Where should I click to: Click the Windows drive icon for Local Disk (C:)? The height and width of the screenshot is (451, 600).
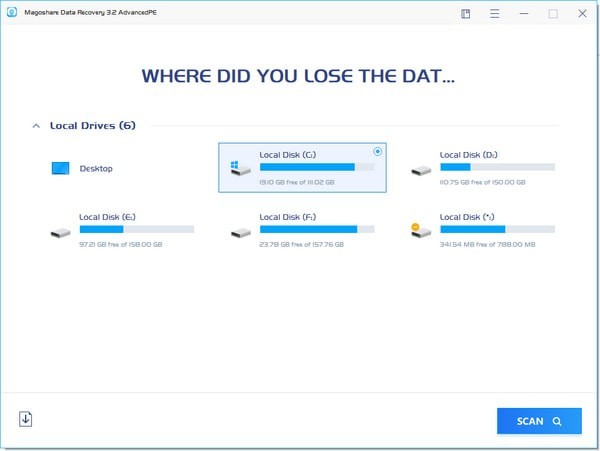click(239, 167)
